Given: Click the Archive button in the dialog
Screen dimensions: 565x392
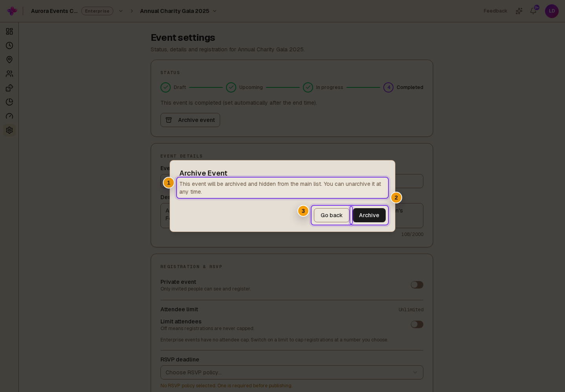Looking at the screenshot, I should [369, 215].
